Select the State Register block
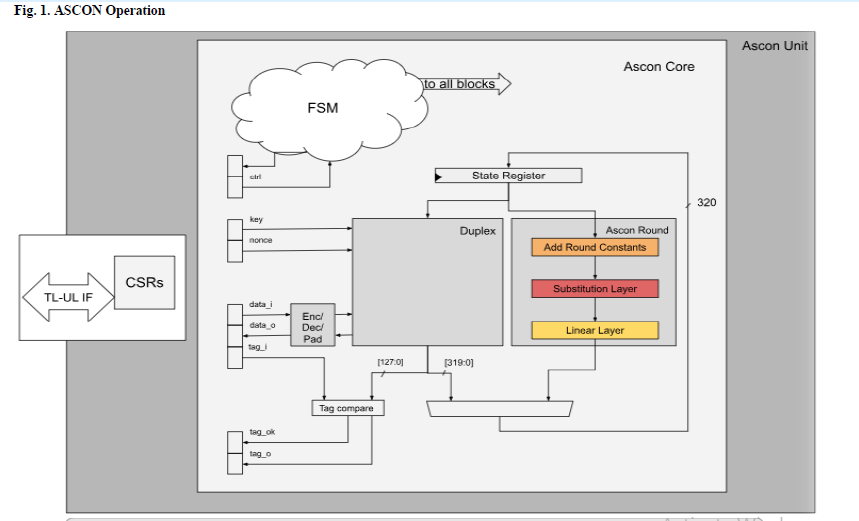 click(508, 176)
